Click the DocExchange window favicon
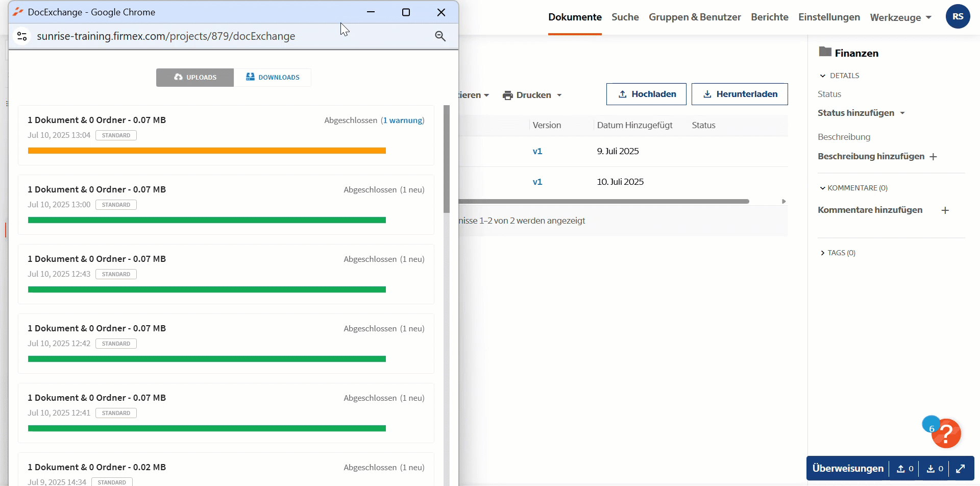Image resolution: width=980 pixels, height=486 pixels. (18, 12)
